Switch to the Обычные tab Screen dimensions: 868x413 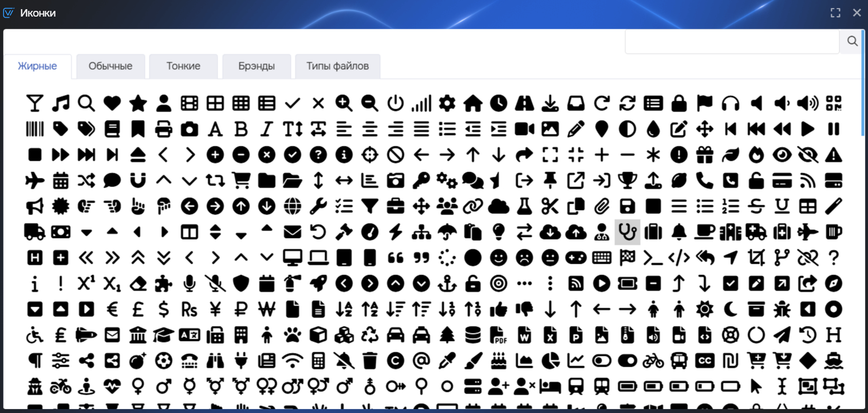[x=111, y=66]
